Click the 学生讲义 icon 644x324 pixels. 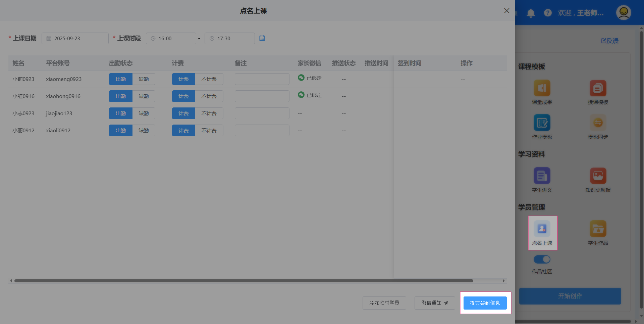click(542, 176)
